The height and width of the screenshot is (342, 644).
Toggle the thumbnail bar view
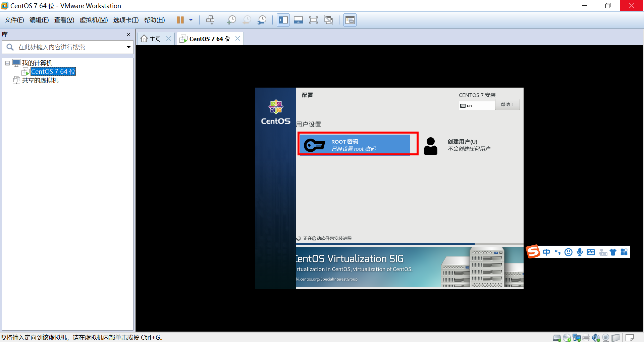298,20
